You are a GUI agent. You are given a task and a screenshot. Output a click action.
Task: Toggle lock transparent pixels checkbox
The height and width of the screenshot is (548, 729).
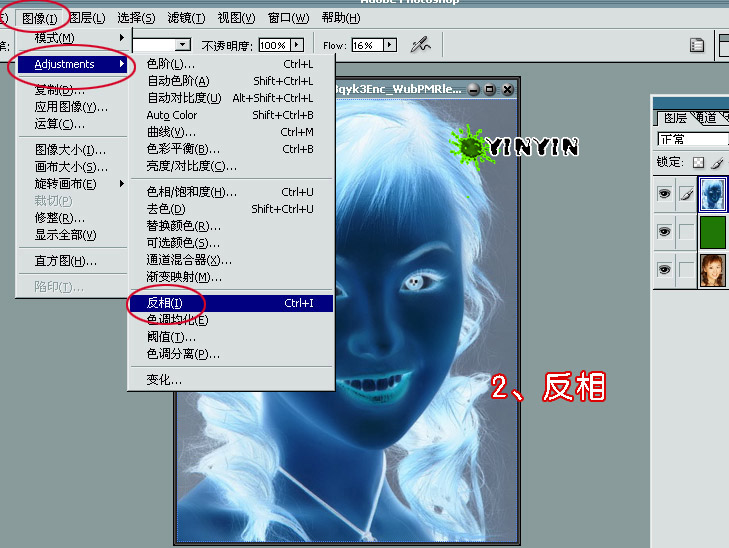(x=698, y=162)
